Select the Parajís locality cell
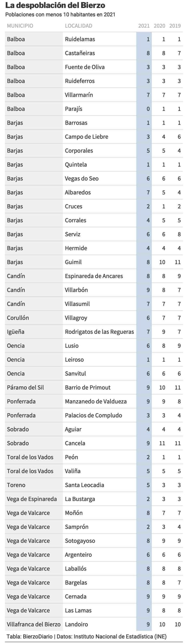 click(x=100, y=109)
